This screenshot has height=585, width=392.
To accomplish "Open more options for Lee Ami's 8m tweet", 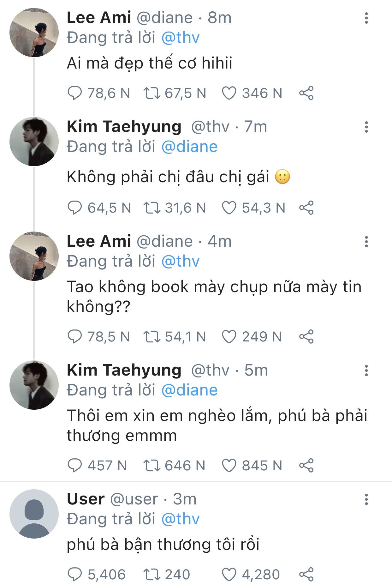I will [x=366, y=18].
